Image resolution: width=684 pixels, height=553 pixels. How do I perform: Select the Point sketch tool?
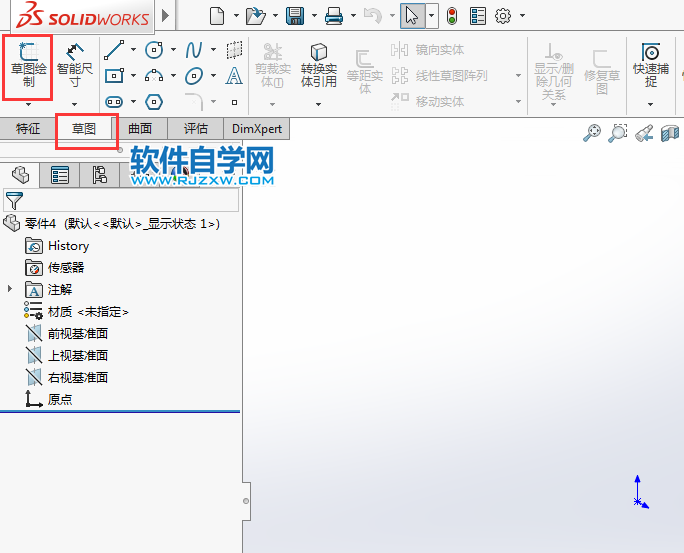(234, 102)
